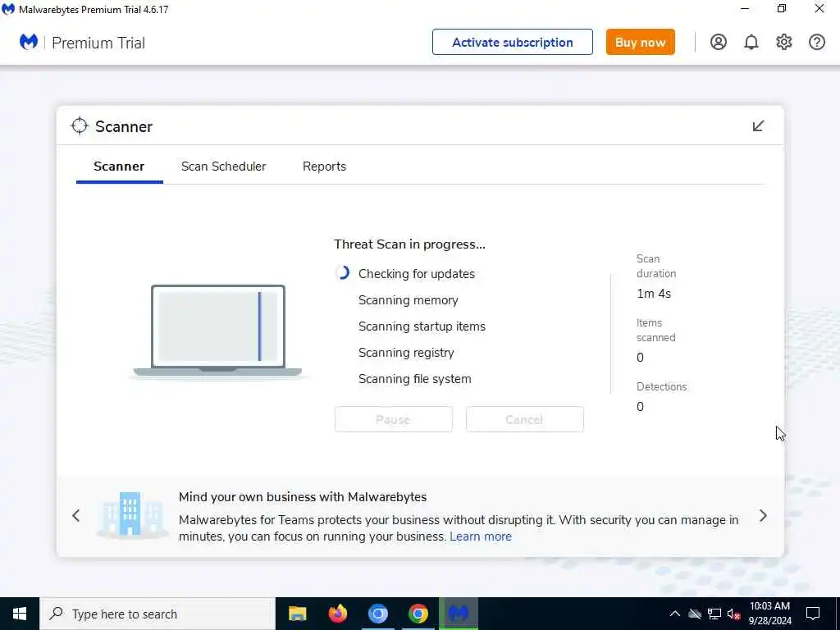Cancel the threat scan
840x630 pixels.
[524, 419]
